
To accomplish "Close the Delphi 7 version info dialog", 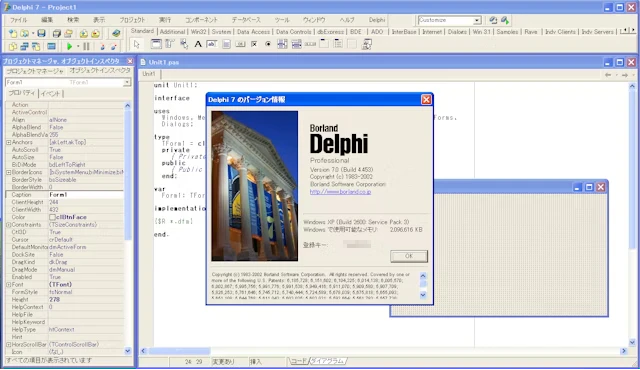I will click(426, 100).
